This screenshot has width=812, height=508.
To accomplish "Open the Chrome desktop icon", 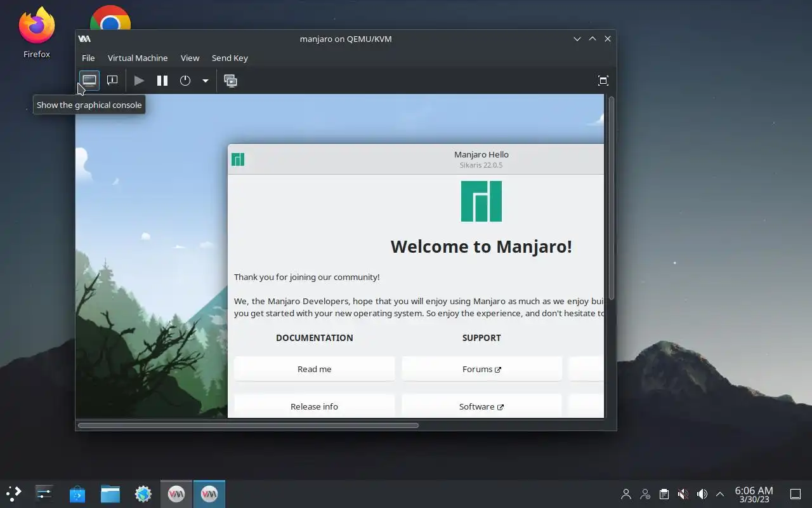I will point(110,19).
